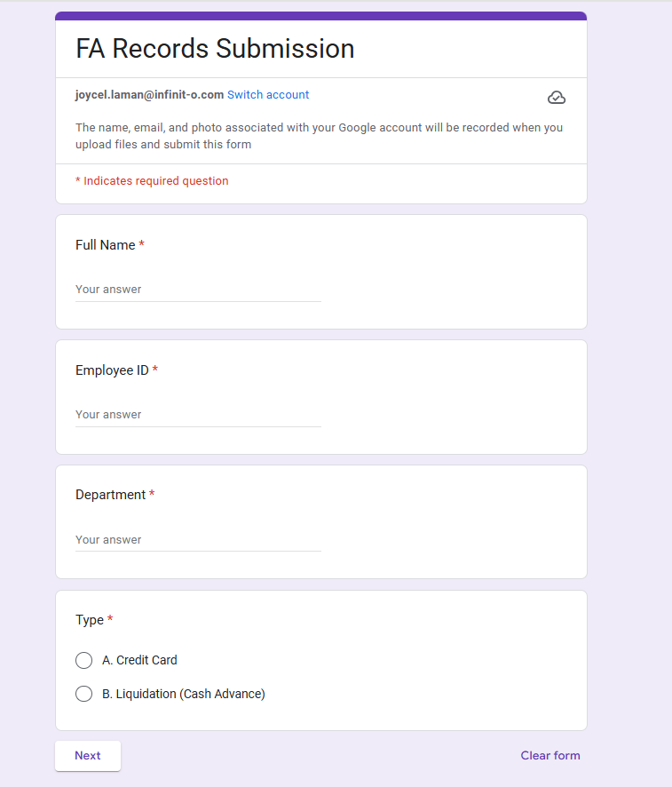Click the 'Indicates required question' notice
This screenshot has width=672, height=787.
tap(152, 180)
